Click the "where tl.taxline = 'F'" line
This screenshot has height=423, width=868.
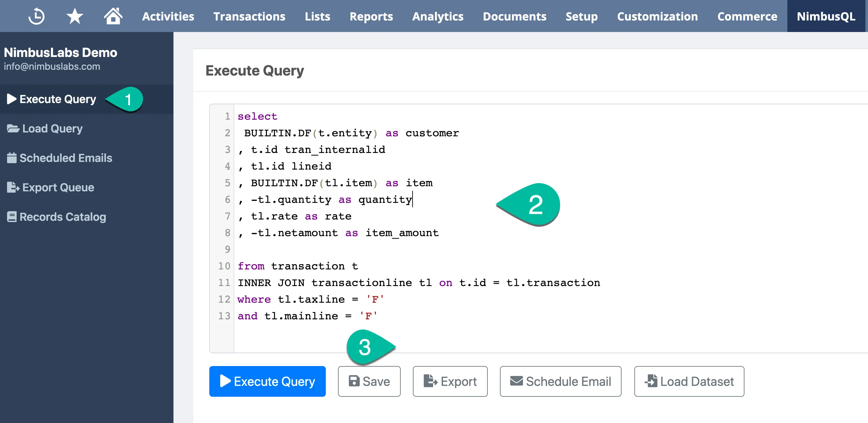click(311, 299)
